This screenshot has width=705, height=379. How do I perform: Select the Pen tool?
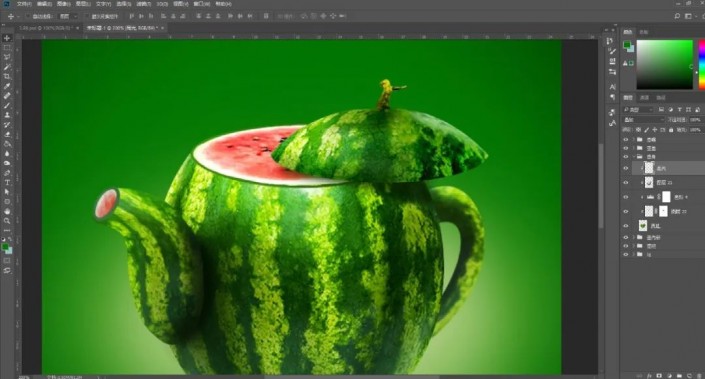point(7,173)
